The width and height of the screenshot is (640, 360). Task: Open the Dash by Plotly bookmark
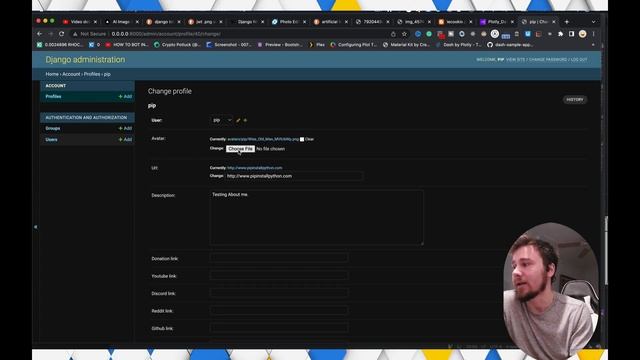click(x=459, y=45)
